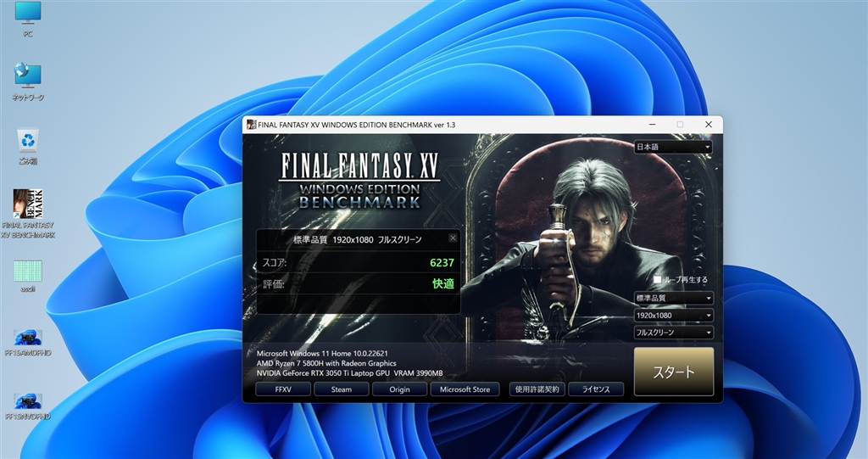Click the AMD Ryzen 7 5800H info line
868x459 pixels.
coord(326,363)
